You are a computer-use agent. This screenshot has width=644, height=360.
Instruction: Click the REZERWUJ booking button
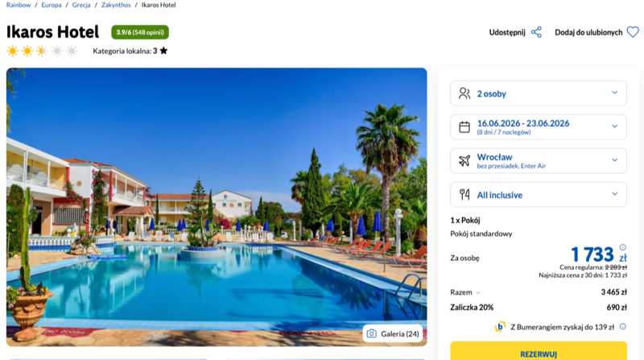coord(539,351)
